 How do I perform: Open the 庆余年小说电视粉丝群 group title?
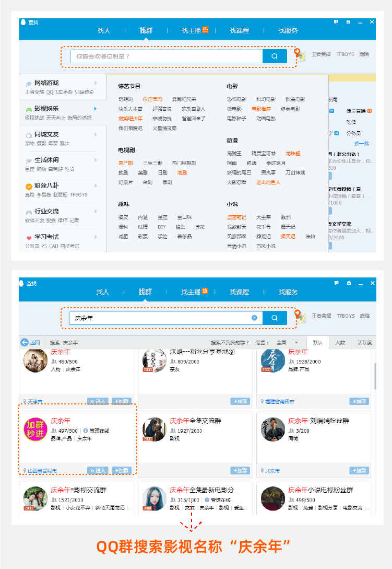(x=320, y=490)
